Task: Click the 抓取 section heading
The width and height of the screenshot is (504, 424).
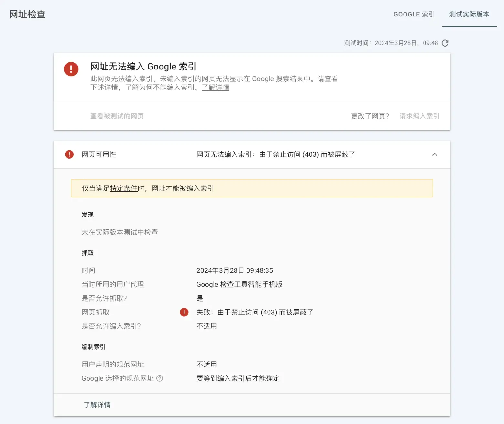Action: 88,253
